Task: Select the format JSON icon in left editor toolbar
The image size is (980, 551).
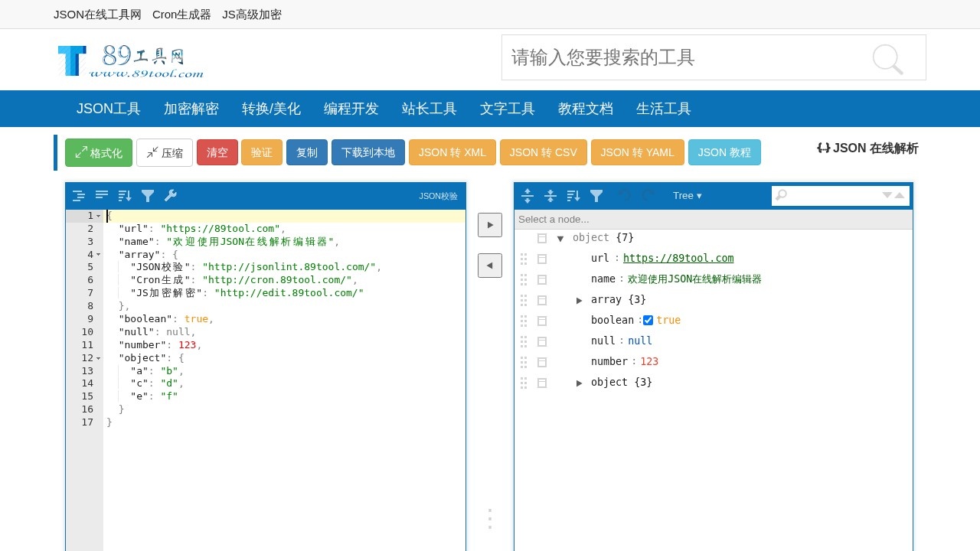Action: click(79, 196)
